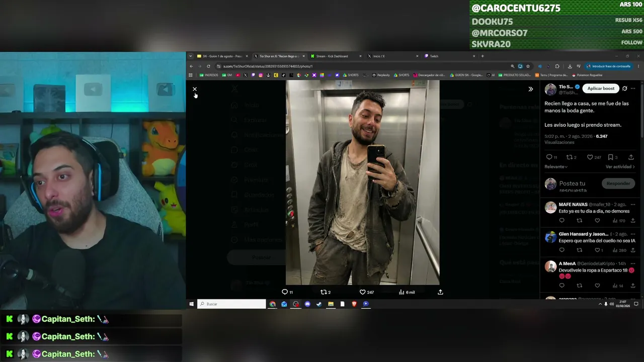Open the GUION SN Google bookmark
The image size is (644, 362).
(x=466, y=75)
